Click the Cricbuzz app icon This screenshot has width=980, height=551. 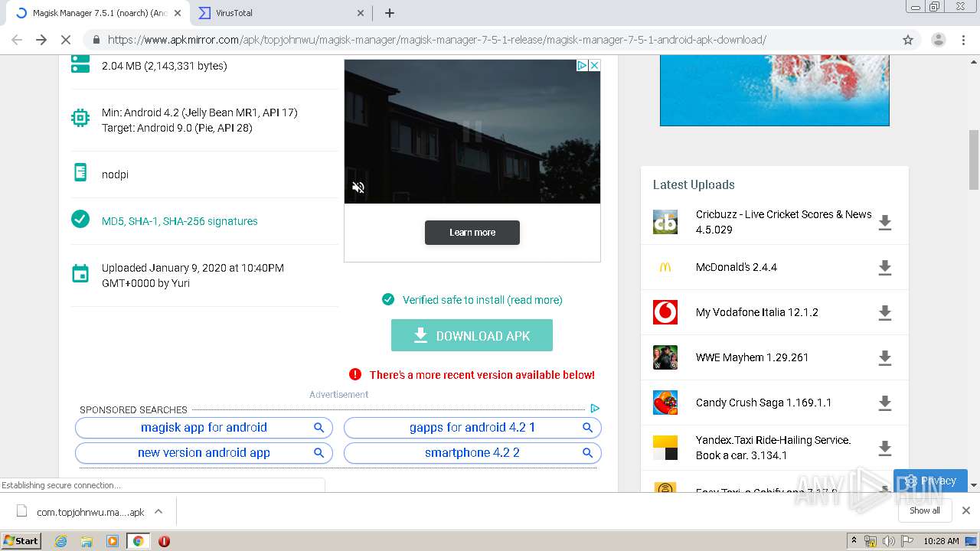coord(665,222)
